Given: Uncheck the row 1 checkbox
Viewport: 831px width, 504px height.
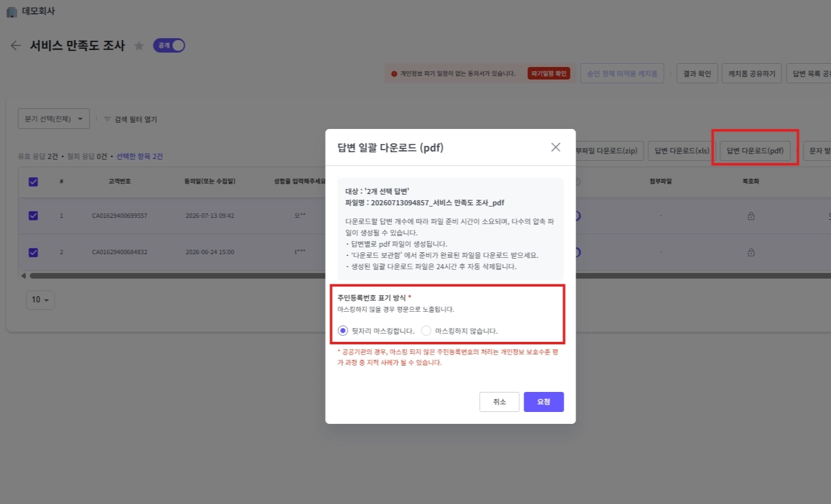Looking at the screenshot, I should (x=33, y=215).
